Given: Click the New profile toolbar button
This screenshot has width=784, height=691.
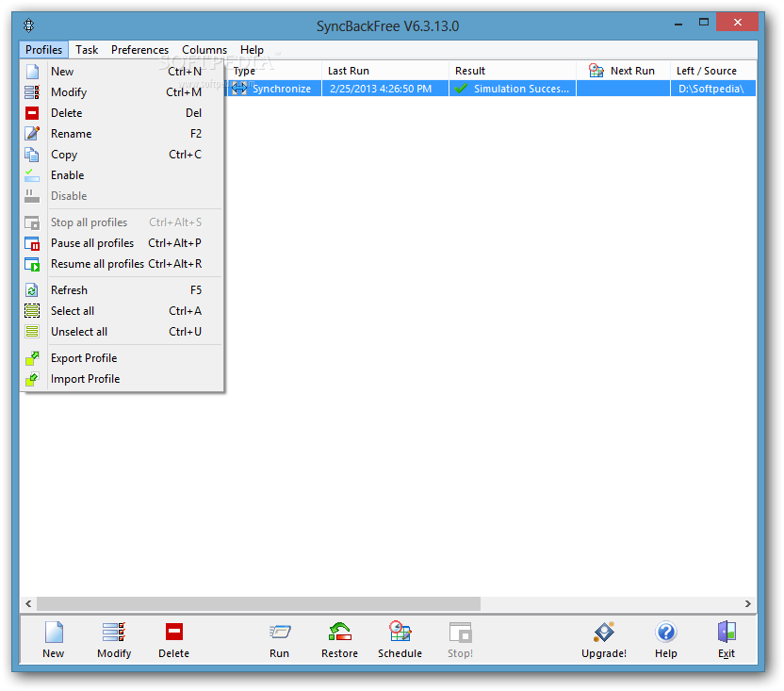Looking at the screenshot, I should point(54,639).
